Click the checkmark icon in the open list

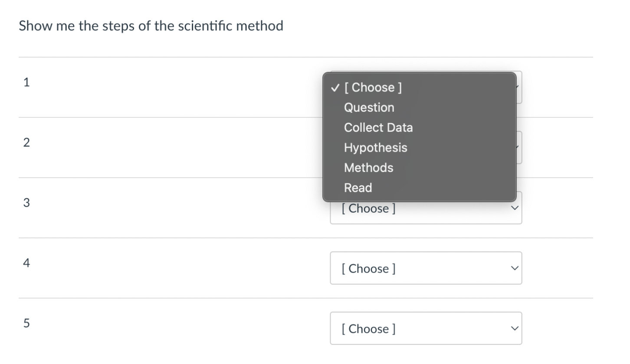[335, 88]
